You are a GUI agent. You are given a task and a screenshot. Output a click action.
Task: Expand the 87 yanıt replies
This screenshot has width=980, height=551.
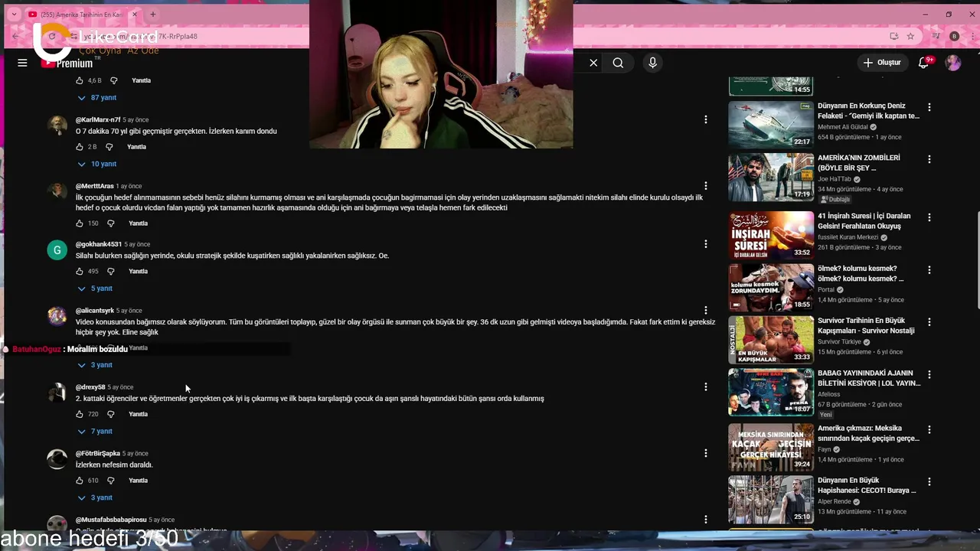click(x=97, y=98)
